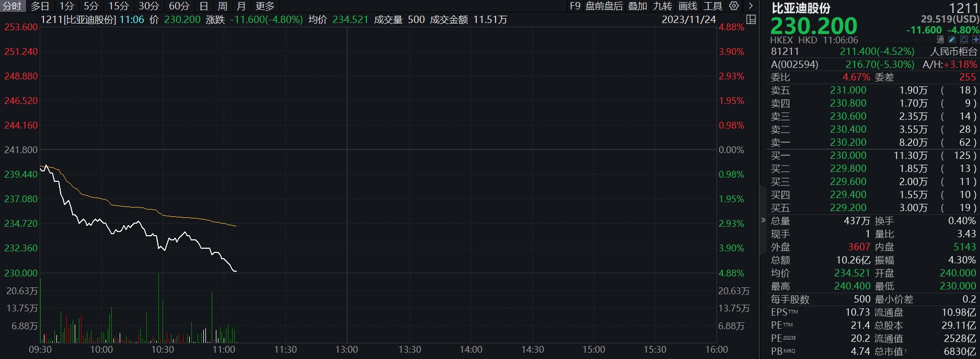Click the 委比 4.67% value
980x359 pixels.
(x=856, y=77)
